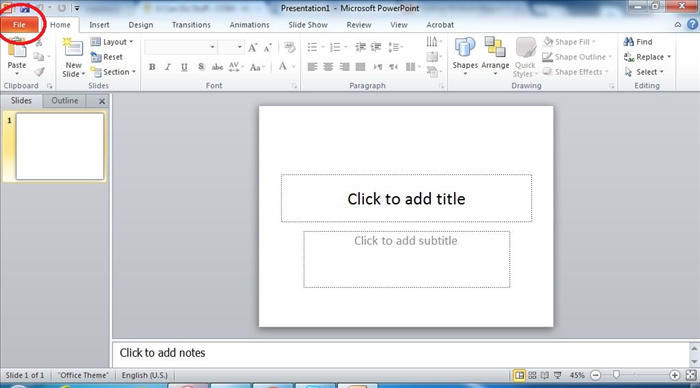700x388 pixels.
Task: Toggle underline formatting
Action: pyautogui.click(x=184, y=67)
